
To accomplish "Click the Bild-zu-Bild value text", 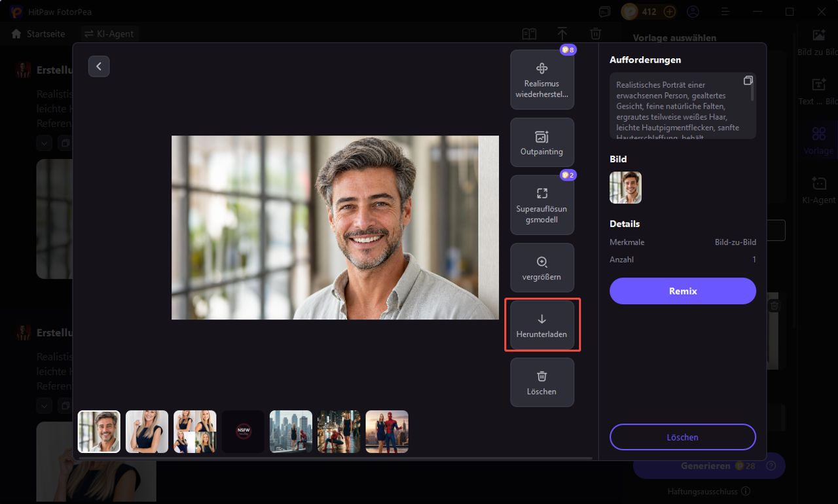I will pos(735,242).
